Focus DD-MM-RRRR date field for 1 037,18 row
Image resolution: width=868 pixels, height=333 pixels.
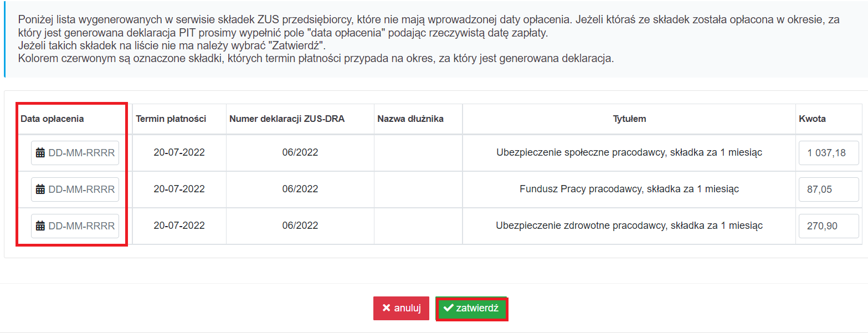[75, 153]
